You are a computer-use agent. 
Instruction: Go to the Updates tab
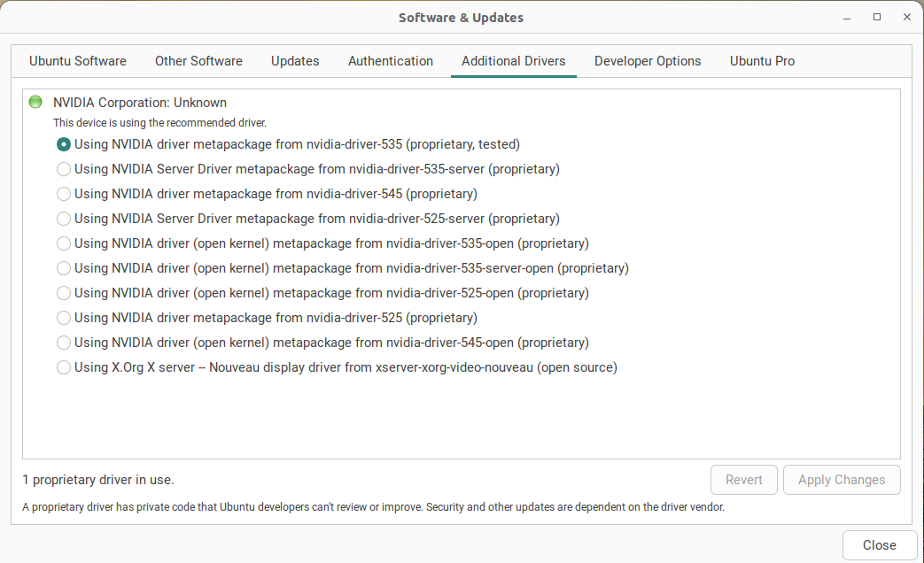click(295, 61)
